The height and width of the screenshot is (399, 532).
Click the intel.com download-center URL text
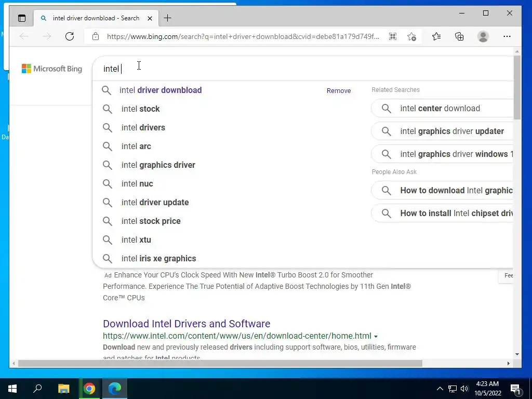237,336
